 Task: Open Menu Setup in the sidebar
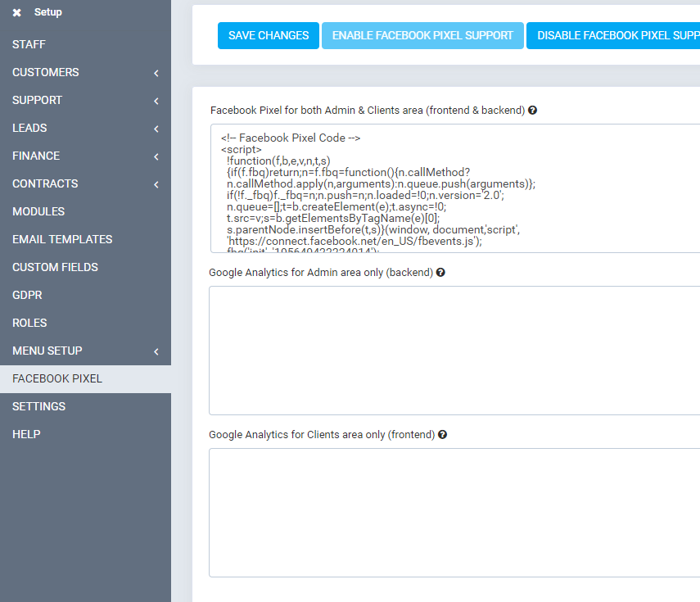click(85, 351)
